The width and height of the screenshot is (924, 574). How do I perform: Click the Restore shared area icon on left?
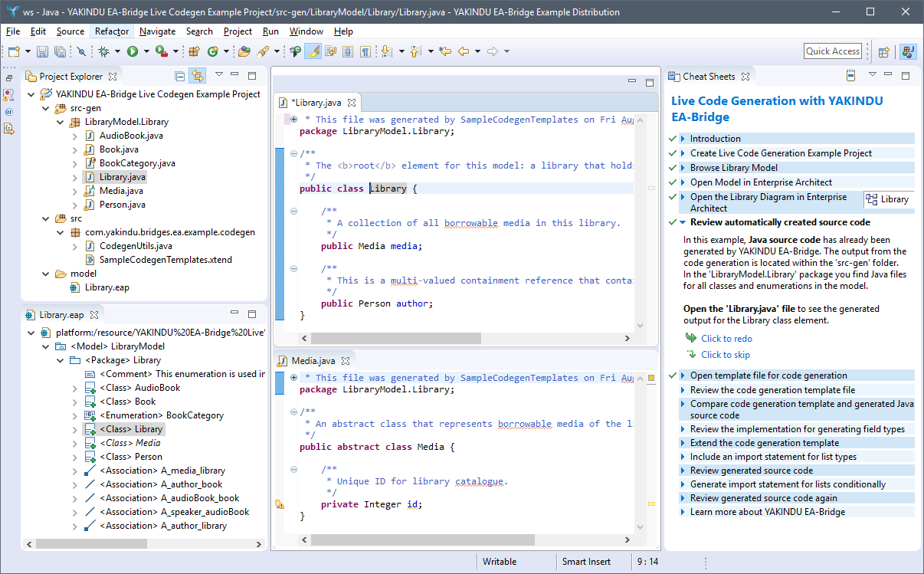click(9, 77)
